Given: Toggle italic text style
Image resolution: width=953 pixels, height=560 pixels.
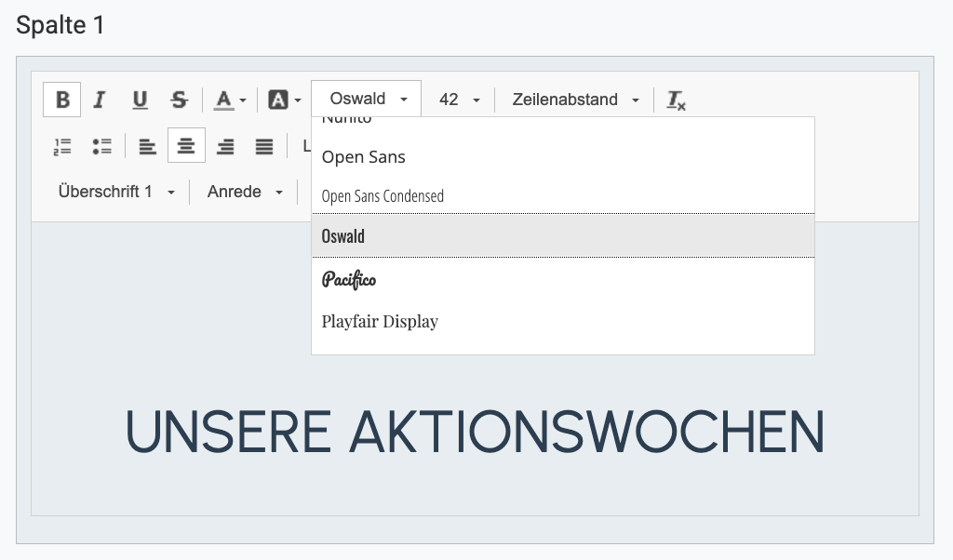Looking at the screenshot, I should [x=100, y=100].
